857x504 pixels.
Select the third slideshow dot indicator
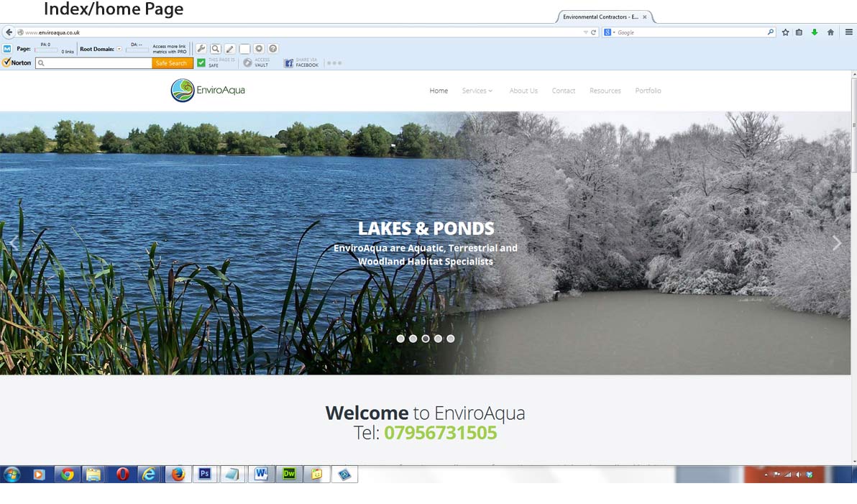[x=426, y=339]
